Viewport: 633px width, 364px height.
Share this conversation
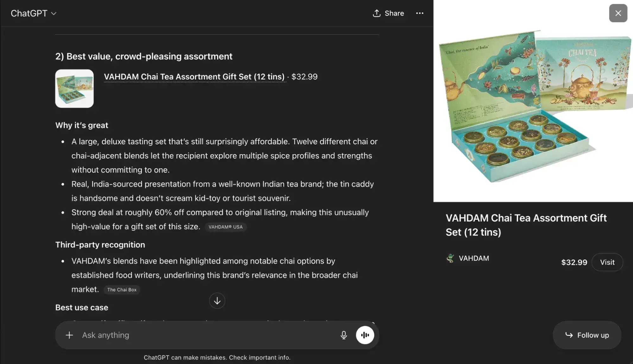click(388, 13)
